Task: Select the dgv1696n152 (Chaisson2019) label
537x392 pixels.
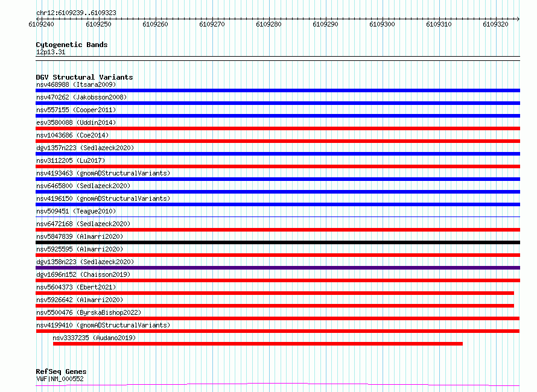Action: coord(83,274)
